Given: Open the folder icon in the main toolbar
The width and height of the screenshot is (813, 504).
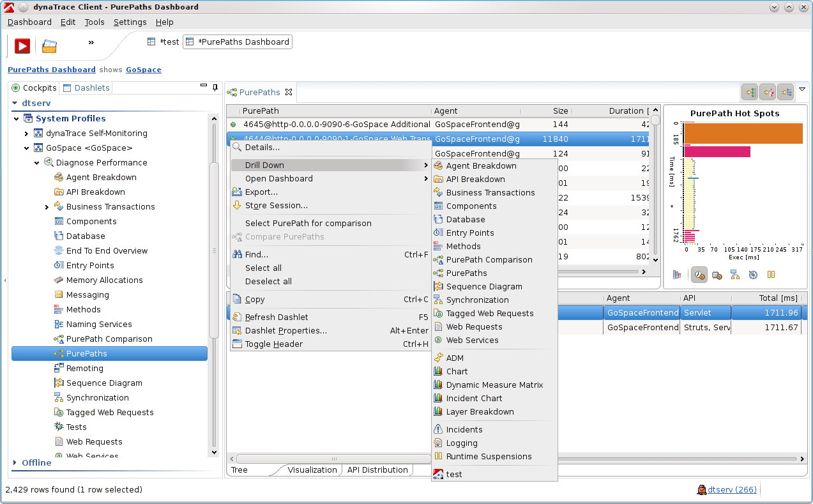Looking at the screenshot, I should click(x=49, y=46).
